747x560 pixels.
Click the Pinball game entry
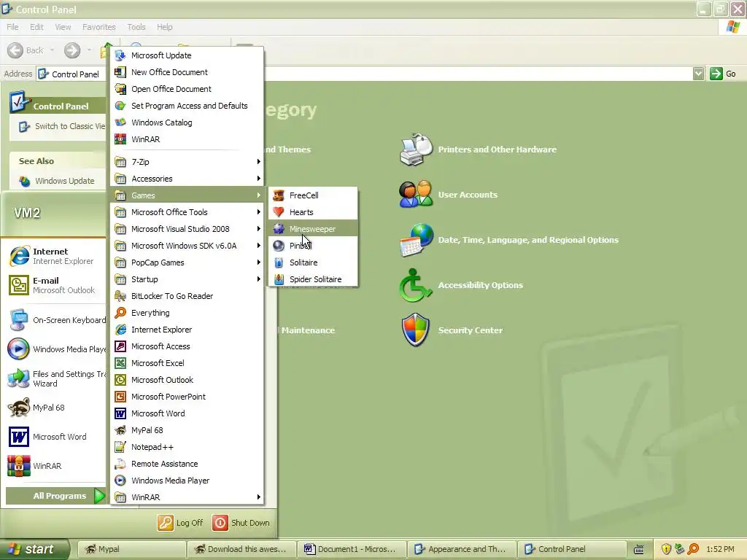click(312, 246)
